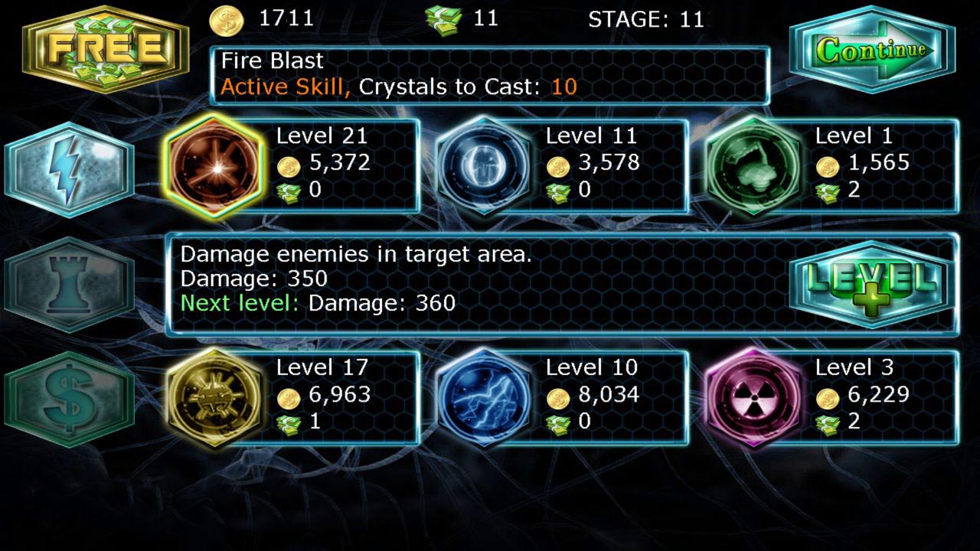Select the blue shield skill at Level 11
The height and width of the screenshot is (551, 980).
coord(483,165)
